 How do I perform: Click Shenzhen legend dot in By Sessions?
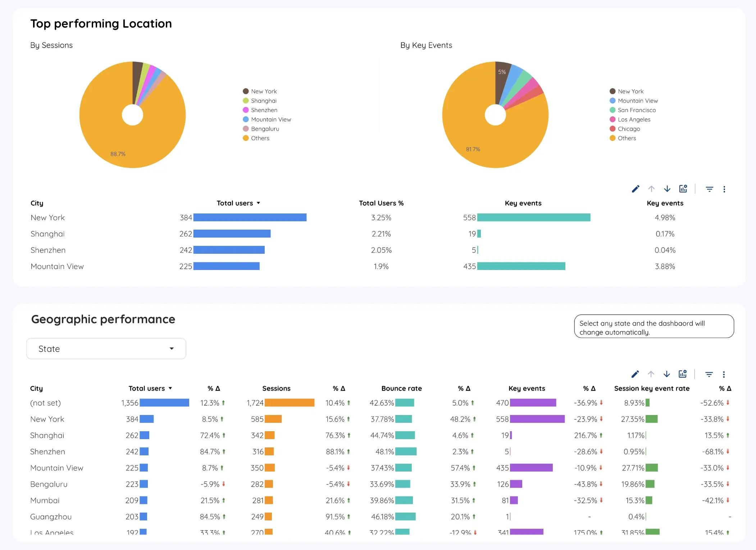(x=246, y=110)
